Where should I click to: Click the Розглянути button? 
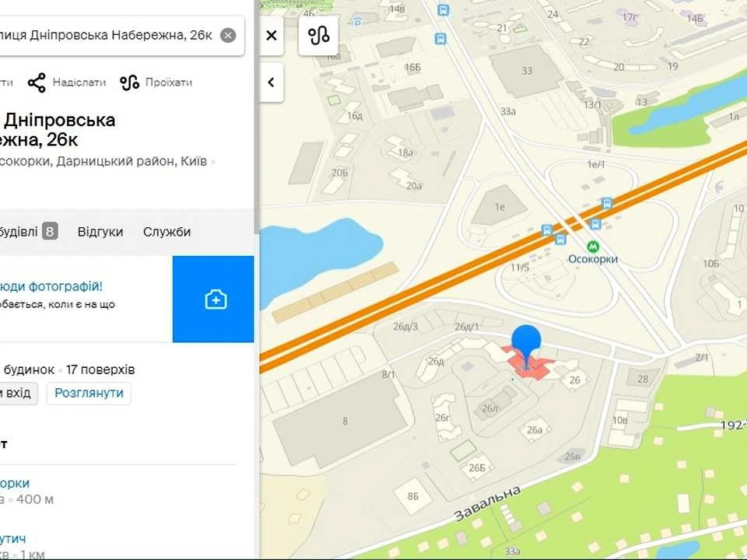[x=89, y=393]
